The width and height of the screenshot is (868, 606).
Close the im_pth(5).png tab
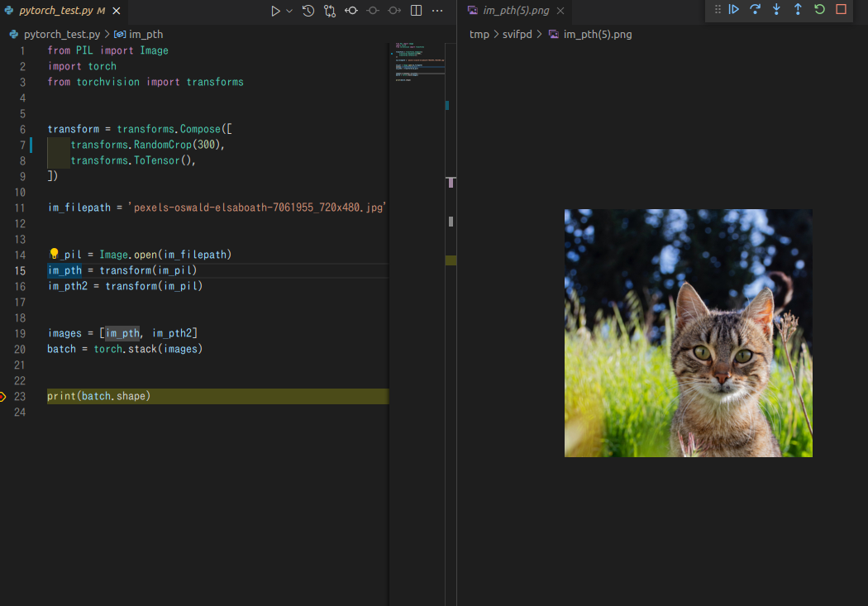coord(560,11)
